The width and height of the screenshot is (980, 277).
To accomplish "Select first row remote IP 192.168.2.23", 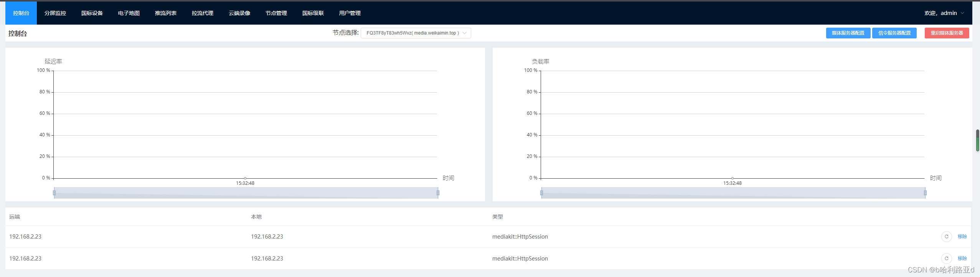I will (25, 237).
